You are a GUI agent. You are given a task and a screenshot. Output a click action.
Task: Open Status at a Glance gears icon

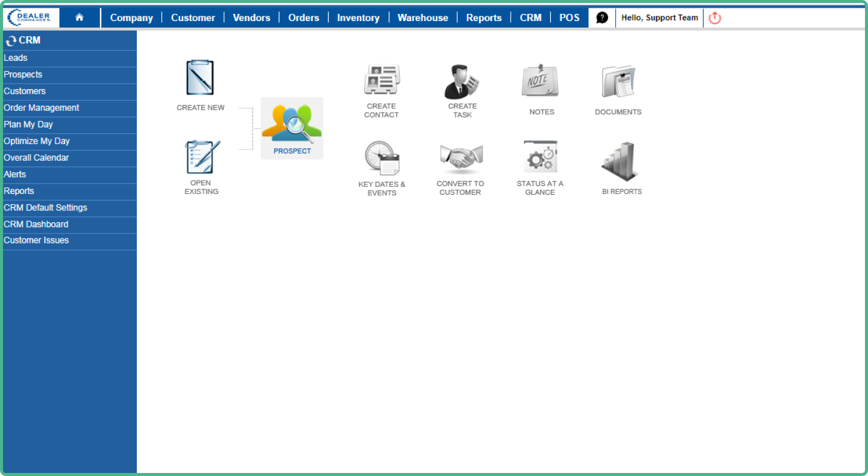(x=540, y=158)
